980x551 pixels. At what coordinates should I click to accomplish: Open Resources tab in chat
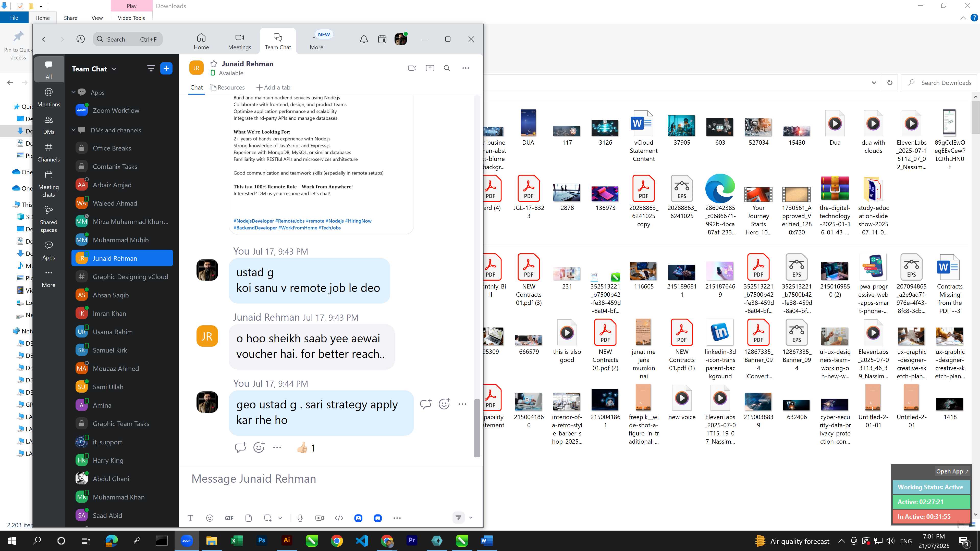click(x=227, y=87)
